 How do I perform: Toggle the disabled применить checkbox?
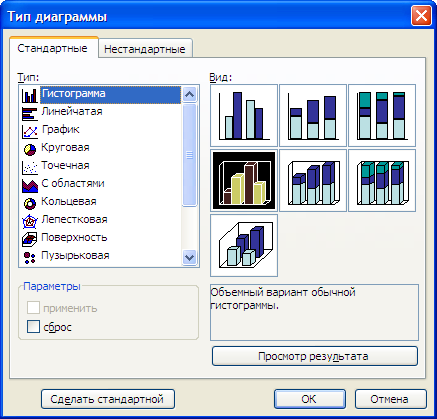[33, 308]
